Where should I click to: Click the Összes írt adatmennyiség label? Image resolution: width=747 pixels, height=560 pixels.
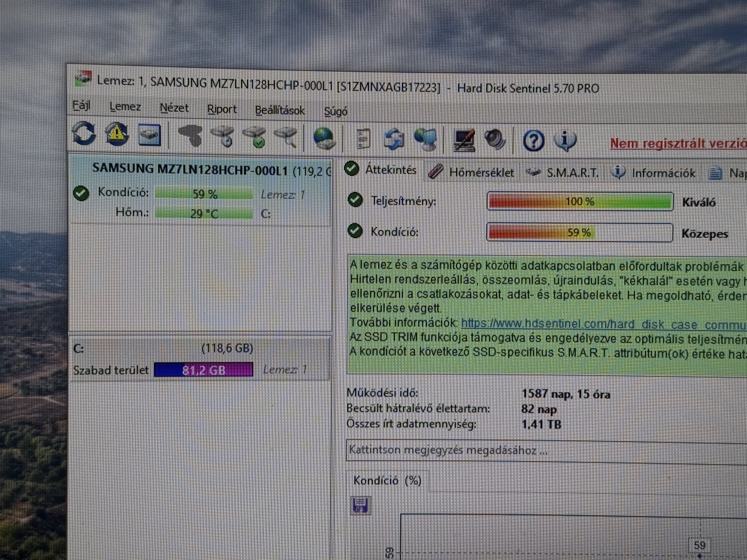(x=411, y=423)
